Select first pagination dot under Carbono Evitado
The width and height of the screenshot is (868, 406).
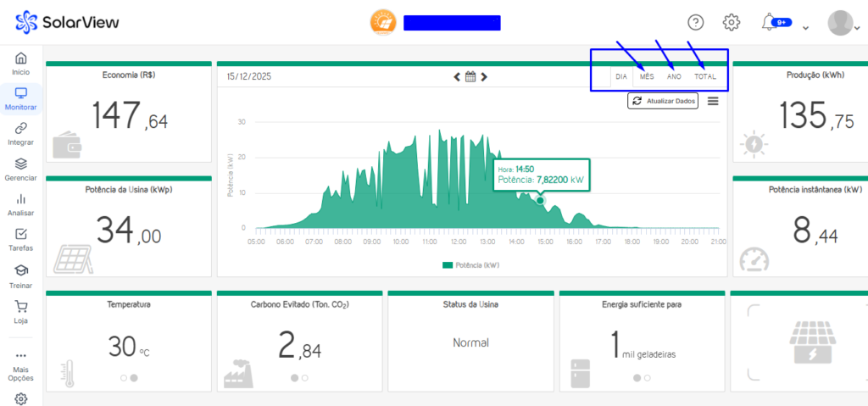pyautogui.click(x=294, y=378)
